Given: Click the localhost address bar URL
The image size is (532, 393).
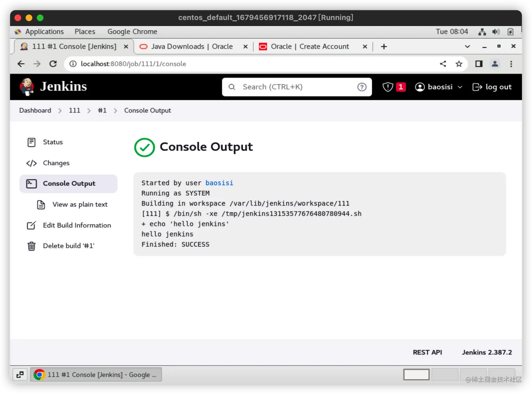Looking at the screenshot, I should click(133, 64).
